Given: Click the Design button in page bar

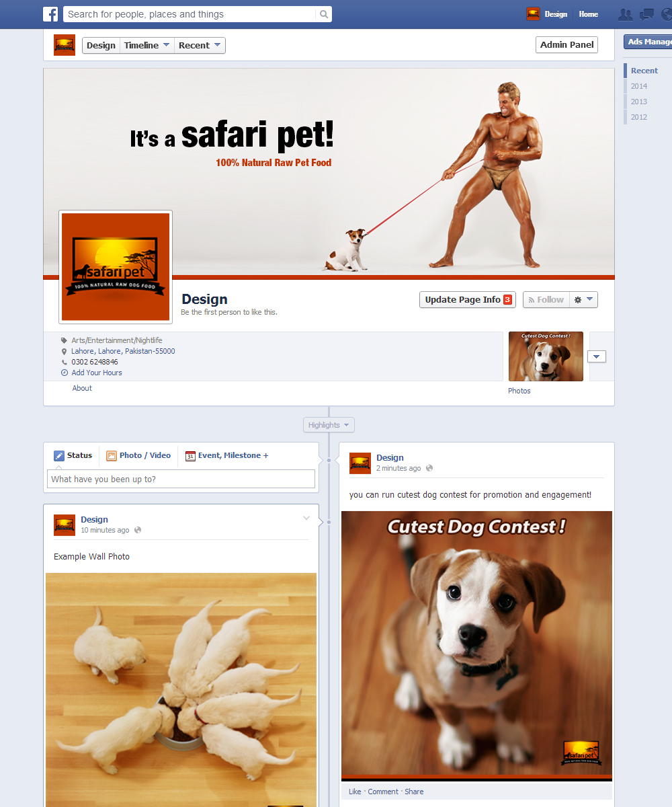Looking at the screenshot, I should (101, 45).
